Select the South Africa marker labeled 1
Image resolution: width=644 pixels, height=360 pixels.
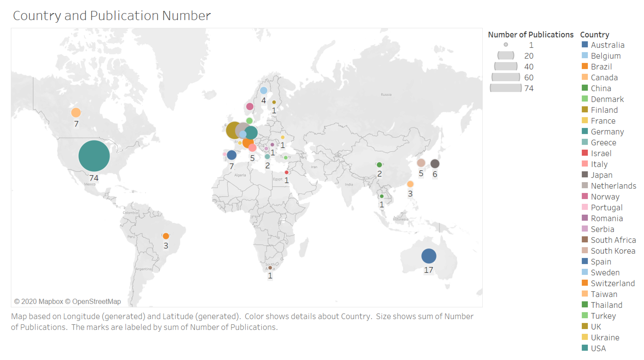(x=270, y=268)
